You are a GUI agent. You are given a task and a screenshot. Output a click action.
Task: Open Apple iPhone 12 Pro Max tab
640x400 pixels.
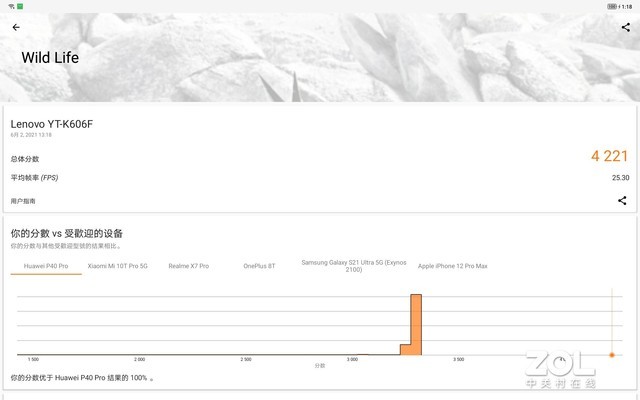click(x=452, y=266)
